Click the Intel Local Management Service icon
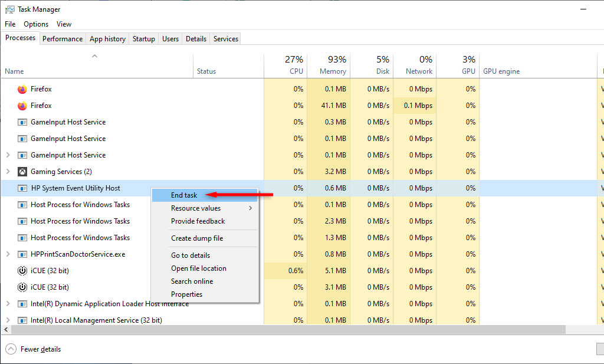604x364 pixels. (22, 320)
